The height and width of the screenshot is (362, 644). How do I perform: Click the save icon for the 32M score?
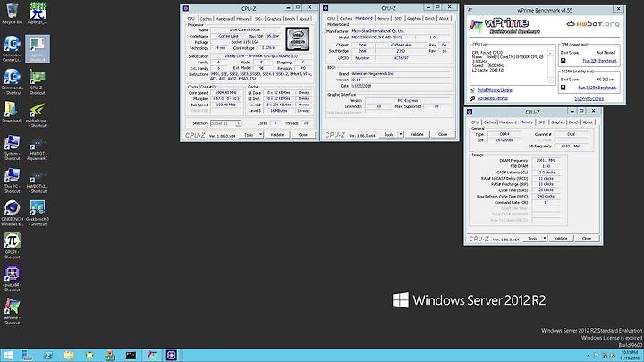click(x=563, y=61)
